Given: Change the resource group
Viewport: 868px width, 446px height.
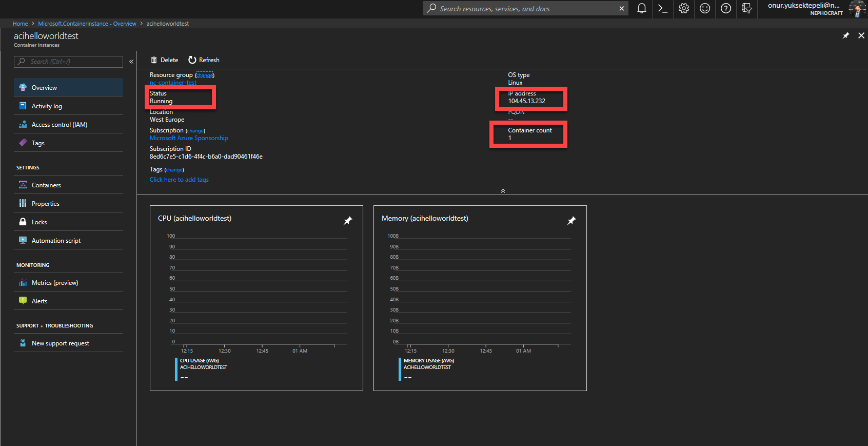Looking at the screenshot, I should click(205, 75).
